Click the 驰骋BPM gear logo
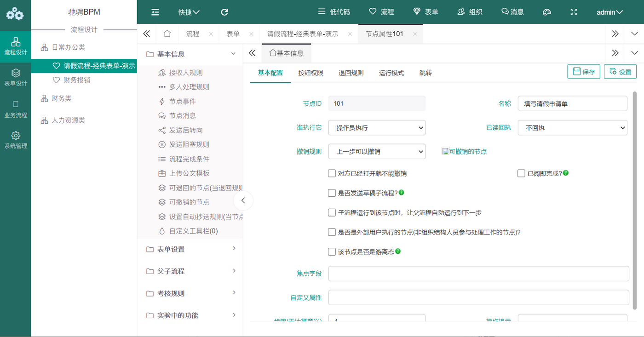Screen dimensions: 644x337 click(15, 14)
